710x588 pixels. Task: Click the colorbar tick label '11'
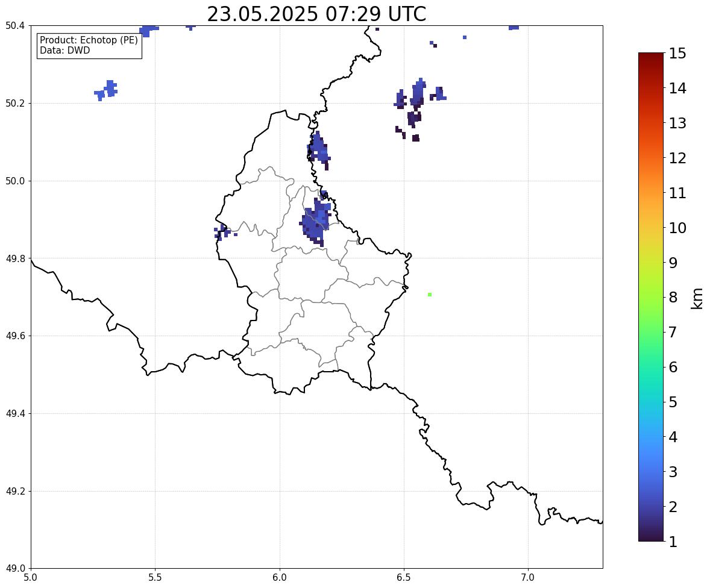coord(677,193)
